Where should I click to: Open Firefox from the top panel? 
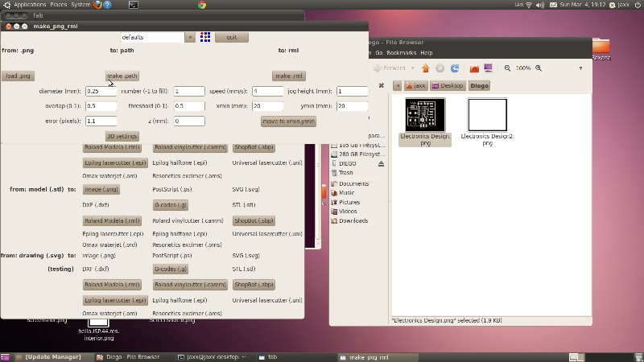coord(97,5)
